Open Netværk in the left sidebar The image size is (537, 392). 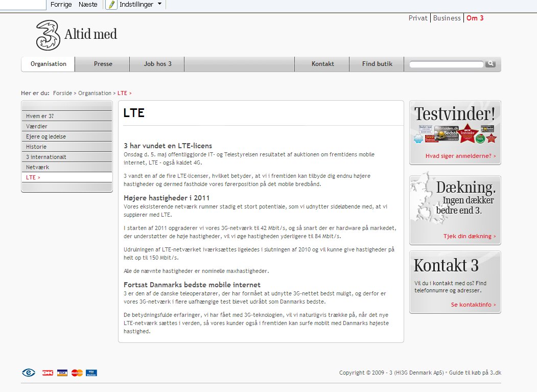click(x=37, y=167)
